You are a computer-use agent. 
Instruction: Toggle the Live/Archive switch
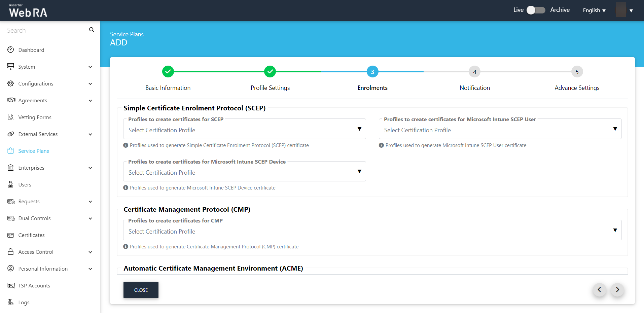click(536, 10)
